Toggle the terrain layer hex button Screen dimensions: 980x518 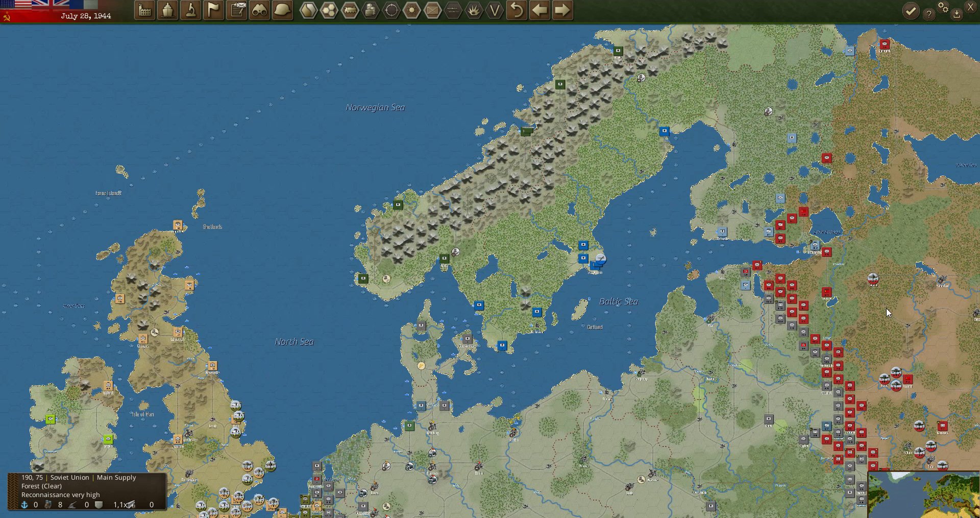(x=308, y=10)
